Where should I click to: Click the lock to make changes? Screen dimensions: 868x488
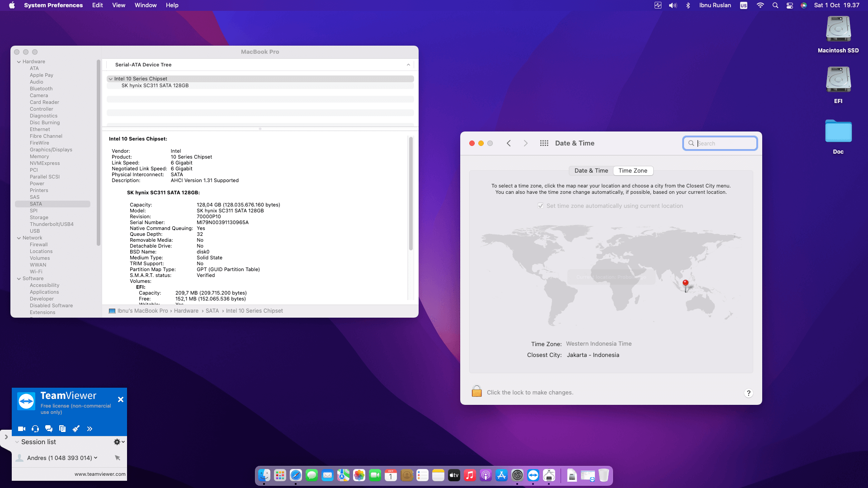click(x=476, y=391)
